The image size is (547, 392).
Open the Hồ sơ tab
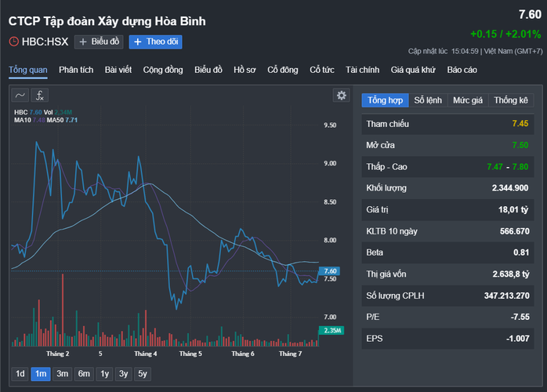245,70
